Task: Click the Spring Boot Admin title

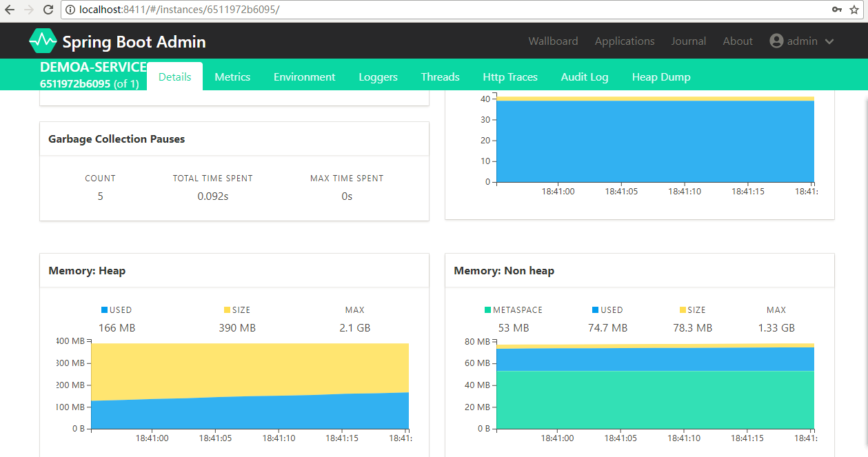Action: (x=134, y=41)
